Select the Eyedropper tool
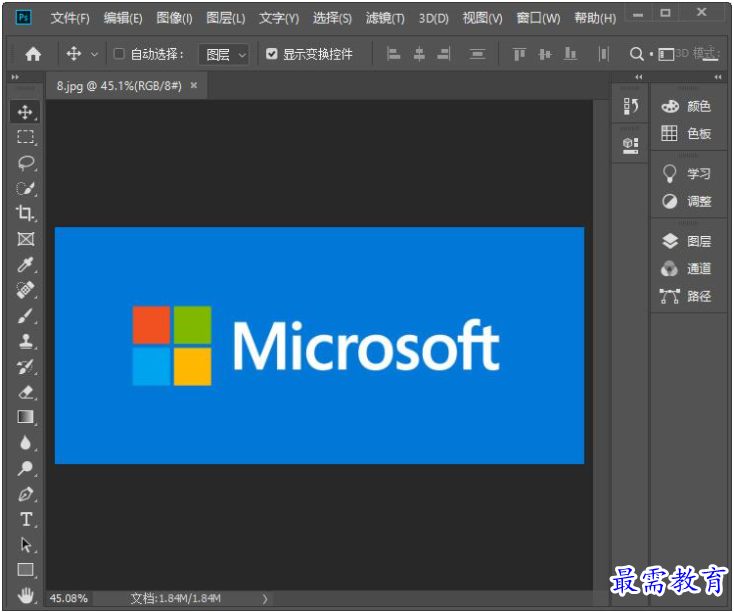Viewport: 734px width, 612px height. click(25, 265)
